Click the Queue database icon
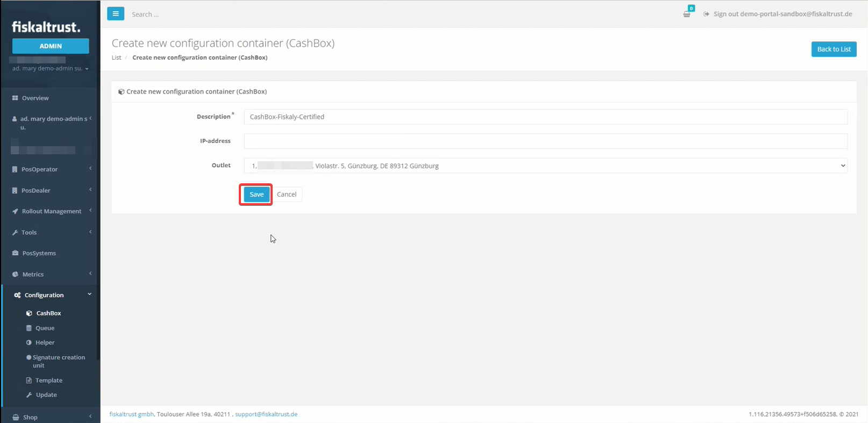Image resolution: width=868 pixels, height=423 pixels. click(x=29, y=328)
